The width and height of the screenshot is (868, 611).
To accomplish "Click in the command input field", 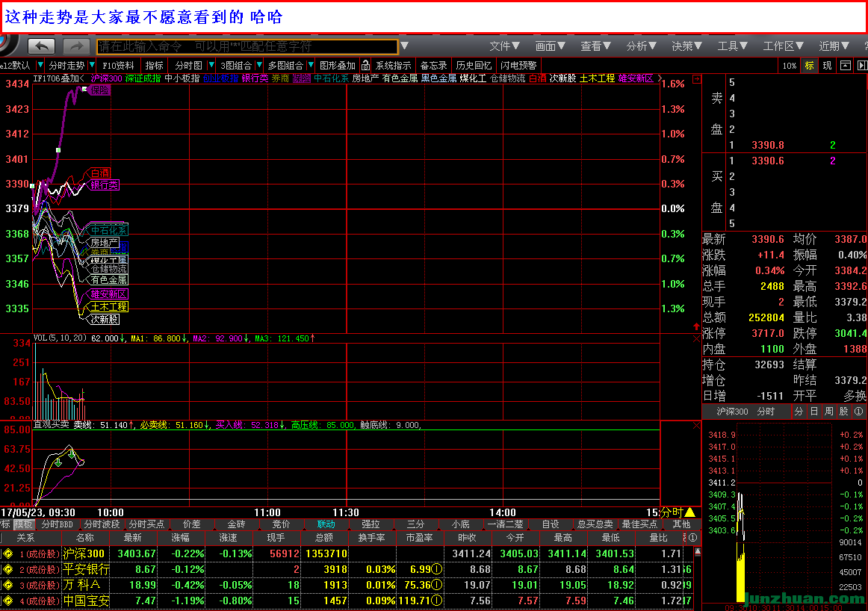I will point(247,46).
